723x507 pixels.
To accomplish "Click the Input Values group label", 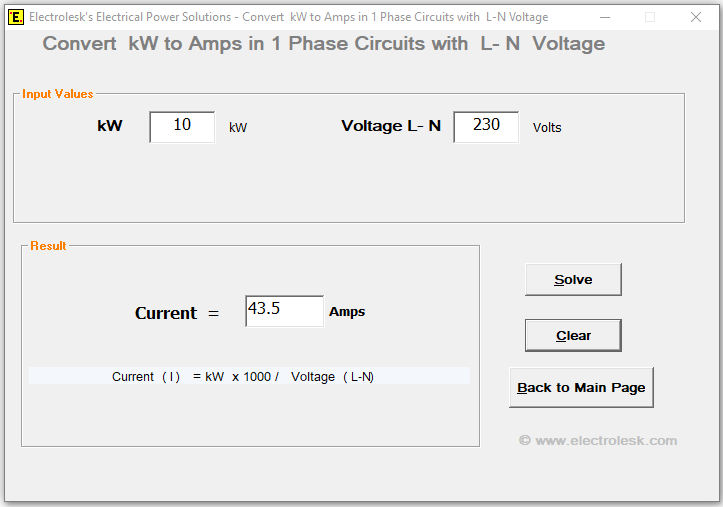I will click(58, 94).
